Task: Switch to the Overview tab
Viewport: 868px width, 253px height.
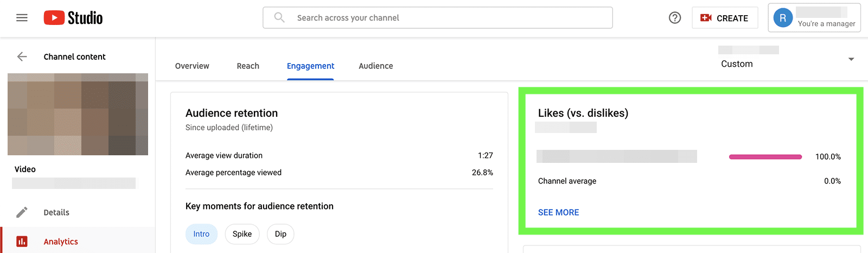Action: 192,66
